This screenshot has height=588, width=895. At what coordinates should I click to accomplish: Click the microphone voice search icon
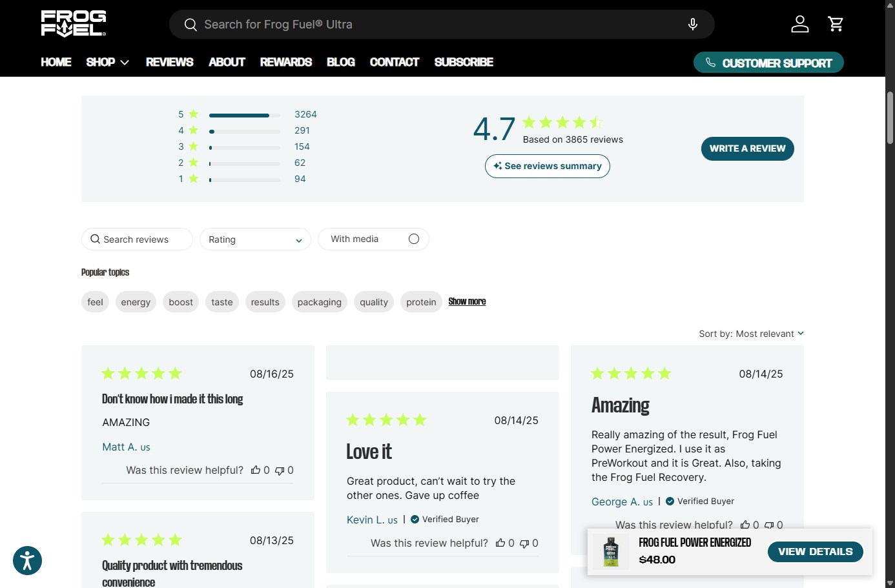pos(692,25)
